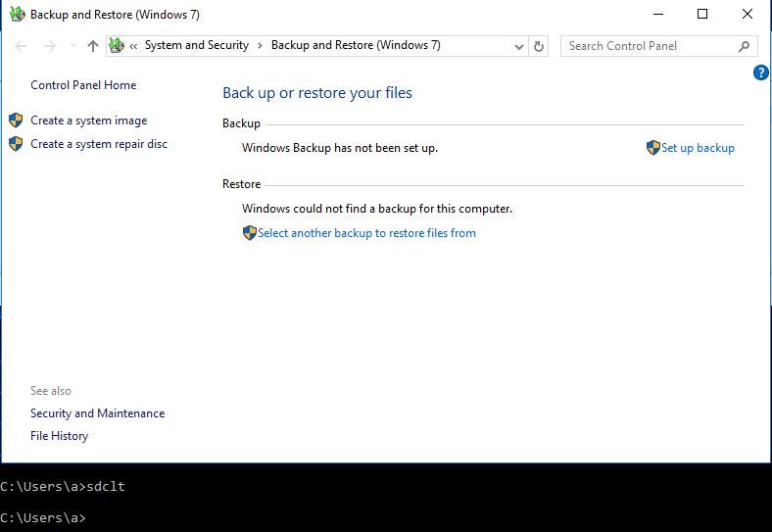This screenshot has width=772, height=532.
Task: Click "Back up or restore your files" heading
Action: (317, 93)
